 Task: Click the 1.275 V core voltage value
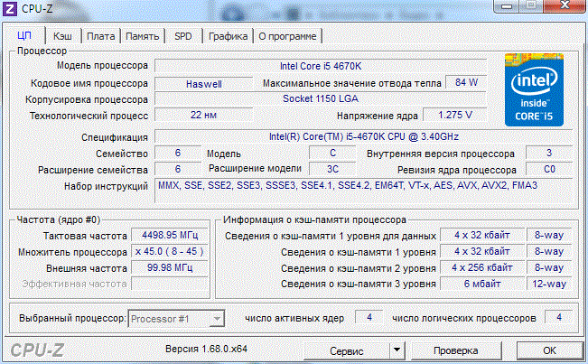[x=455, y=115]
